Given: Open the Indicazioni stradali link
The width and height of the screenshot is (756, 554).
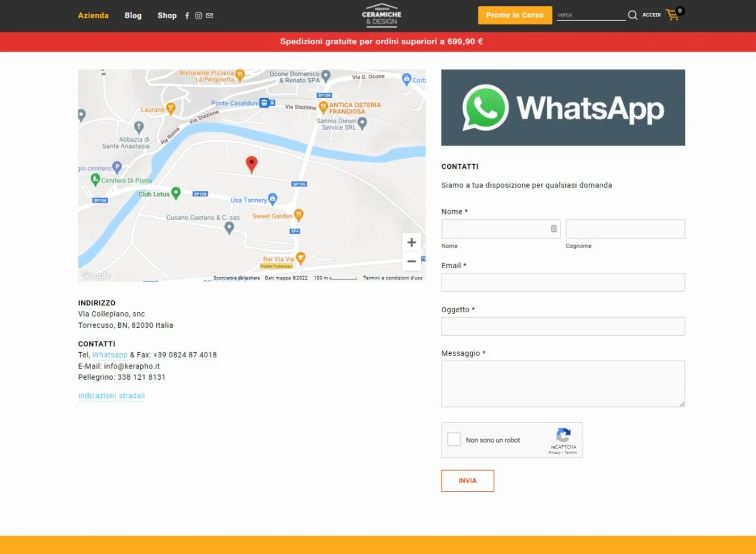Looking at the screenshot, I should click(112, 396).
